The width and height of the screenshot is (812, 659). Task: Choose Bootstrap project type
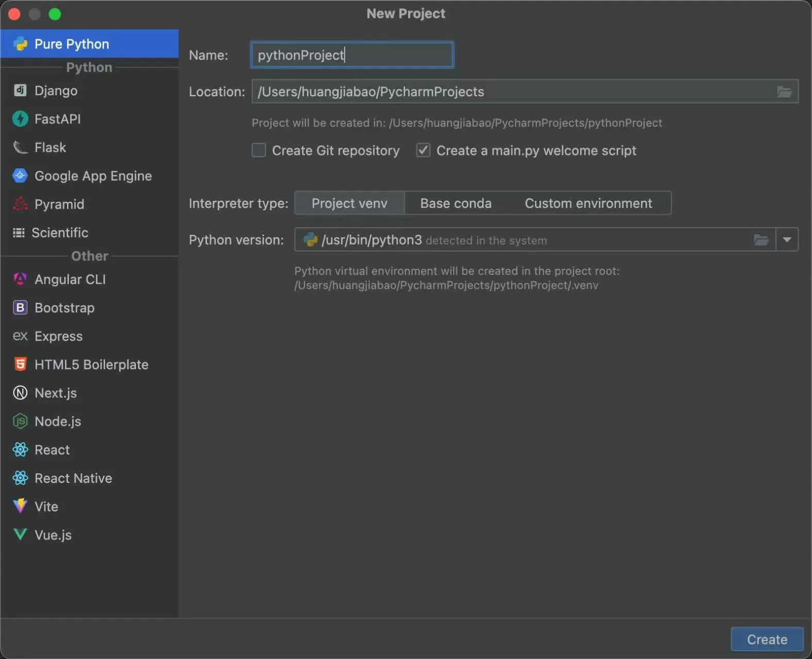point(90,307)
